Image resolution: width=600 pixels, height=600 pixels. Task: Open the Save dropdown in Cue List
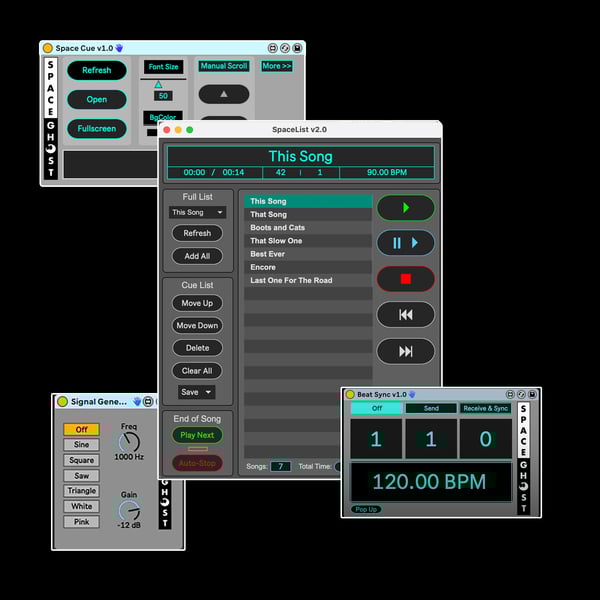(196, 392)
